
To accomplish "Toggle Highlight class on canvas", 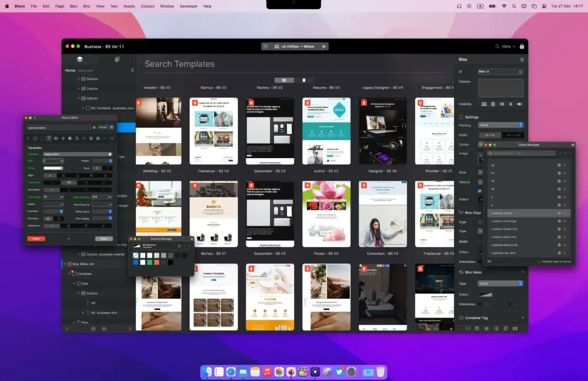I will pos(555,261).
